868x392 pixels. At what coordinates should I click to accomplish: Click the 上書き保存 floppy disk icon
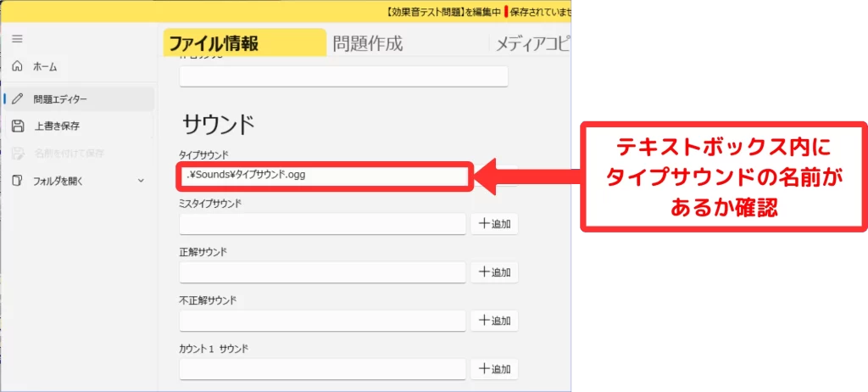tap(18, 126)
